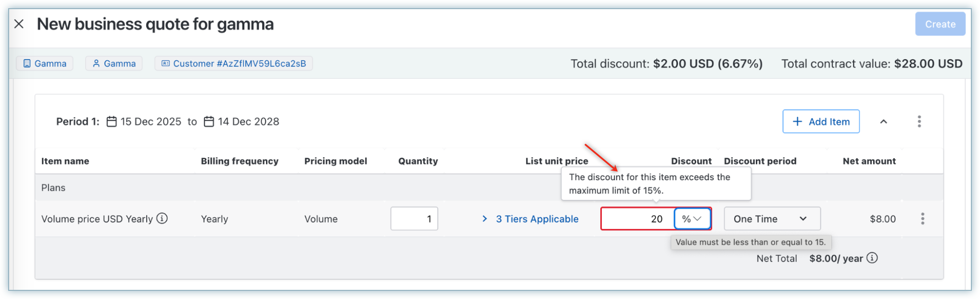Open the discount percent type dropdown
Viewport: 980px width, 299px height.
click(692, 219)
